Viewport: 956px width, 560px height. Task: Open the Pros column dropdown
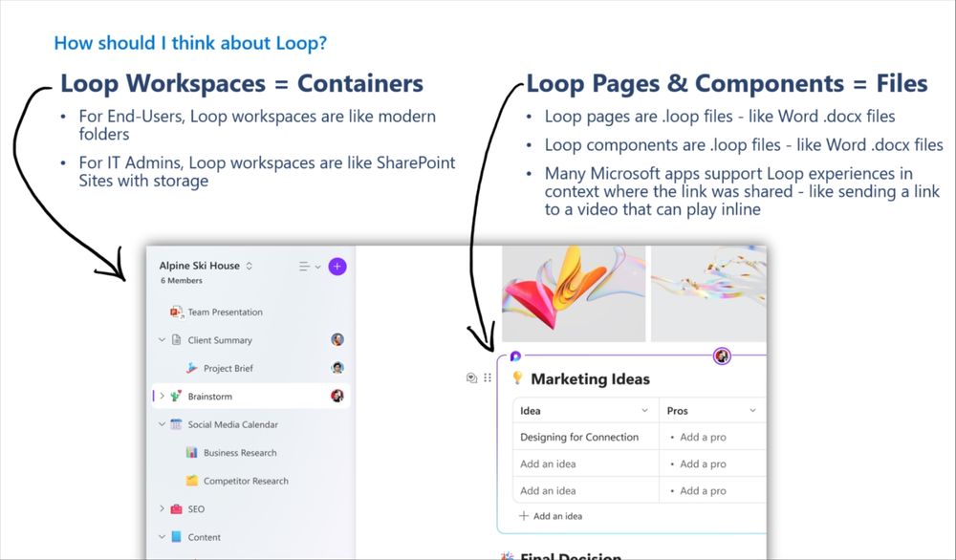(x=752, y=410)
